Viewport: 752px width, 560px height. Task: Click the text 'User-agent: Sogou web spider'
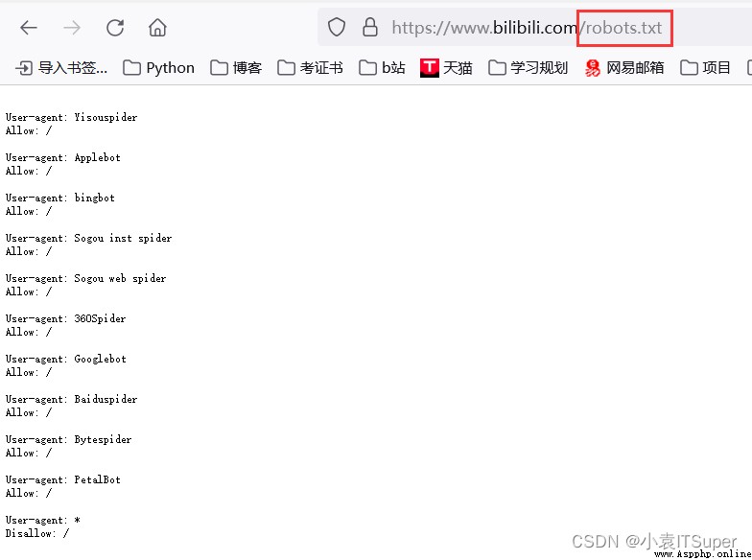(86, 278)
